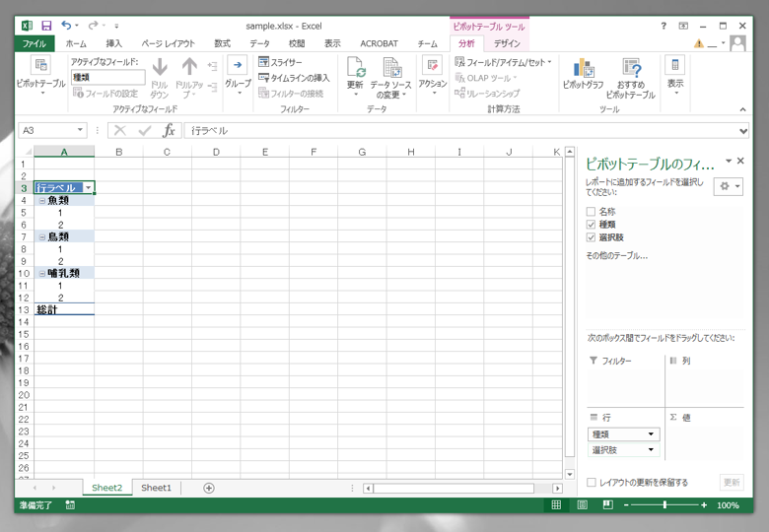Open the ファイル tab

35,43
